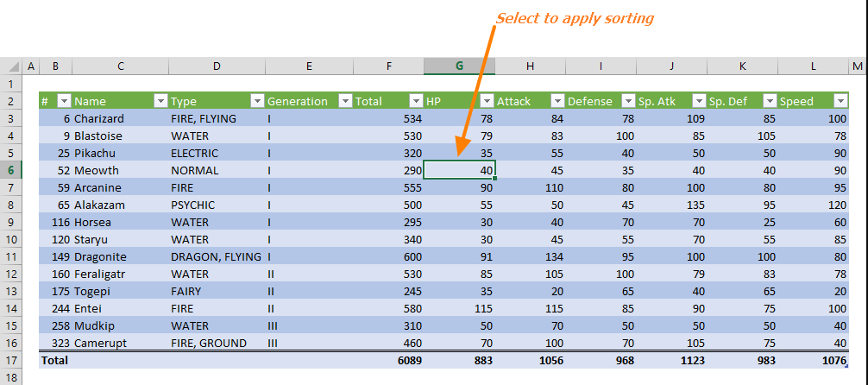The width and height of the screenshot is (868, 385).
Task: Open the HP column filter dropdown
Action: point(487,101)
